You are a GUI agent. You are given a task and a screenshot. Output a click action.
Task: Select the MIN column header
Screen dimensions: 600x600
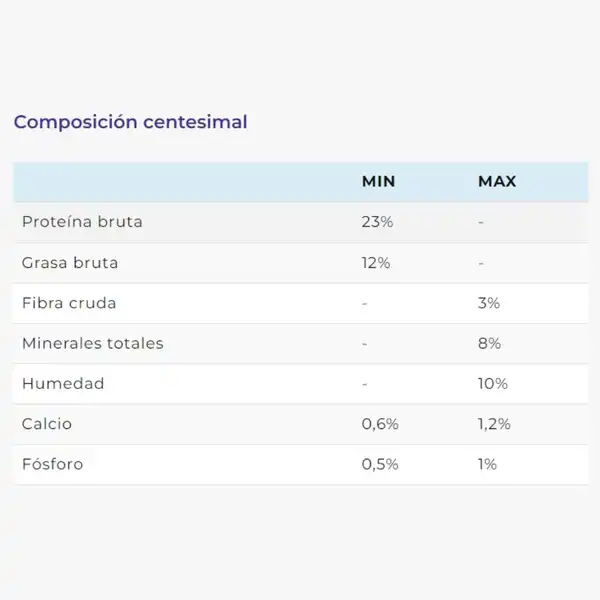click(x=378, y=181)
